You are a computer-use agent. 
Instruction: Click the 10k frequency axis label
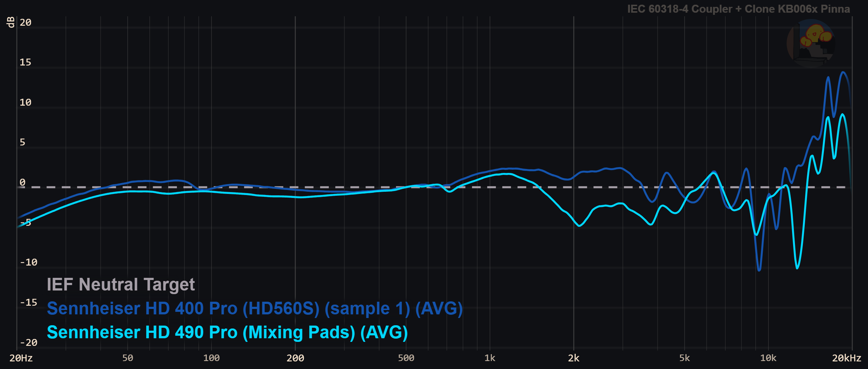click(x=768, y=358)
